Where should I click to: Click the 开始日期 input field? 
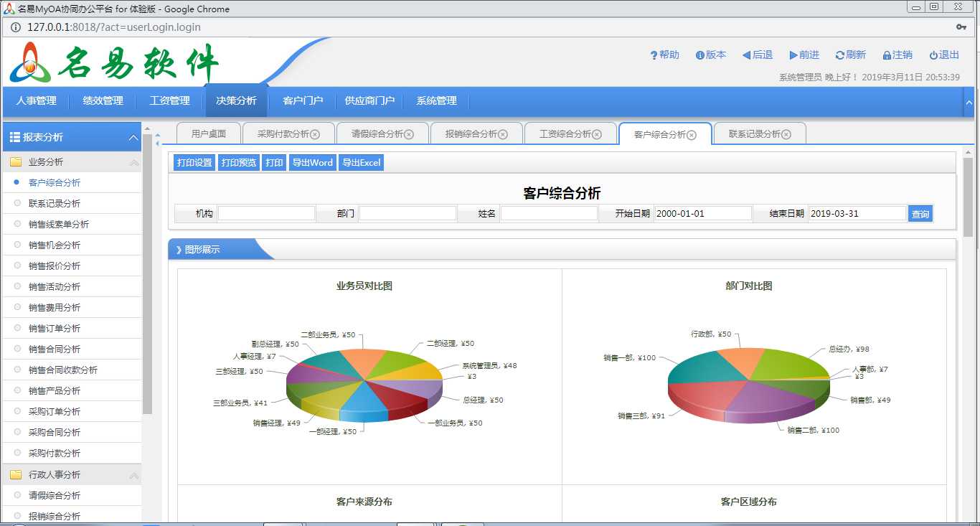702,213
